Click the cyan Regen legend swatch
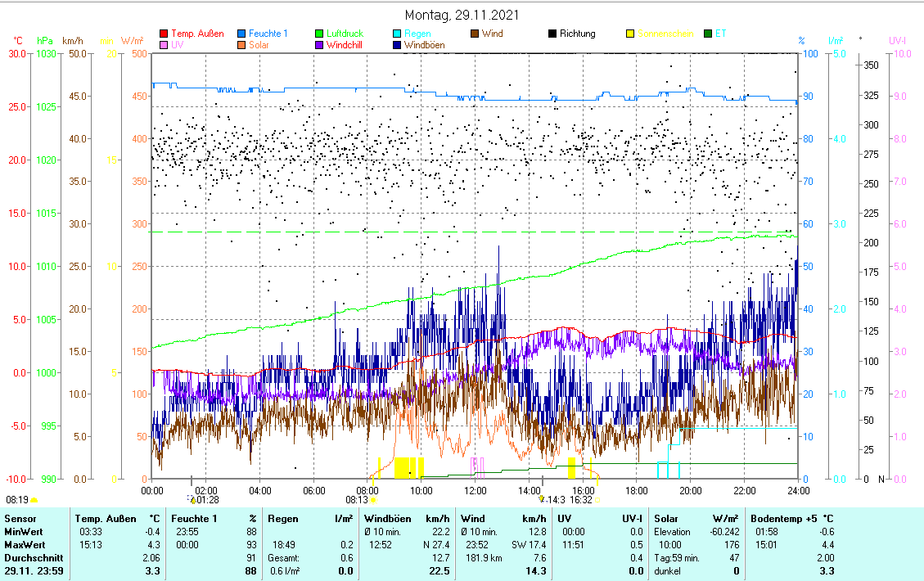Screen dimensions: 924x581 click(x=397, y=34)
